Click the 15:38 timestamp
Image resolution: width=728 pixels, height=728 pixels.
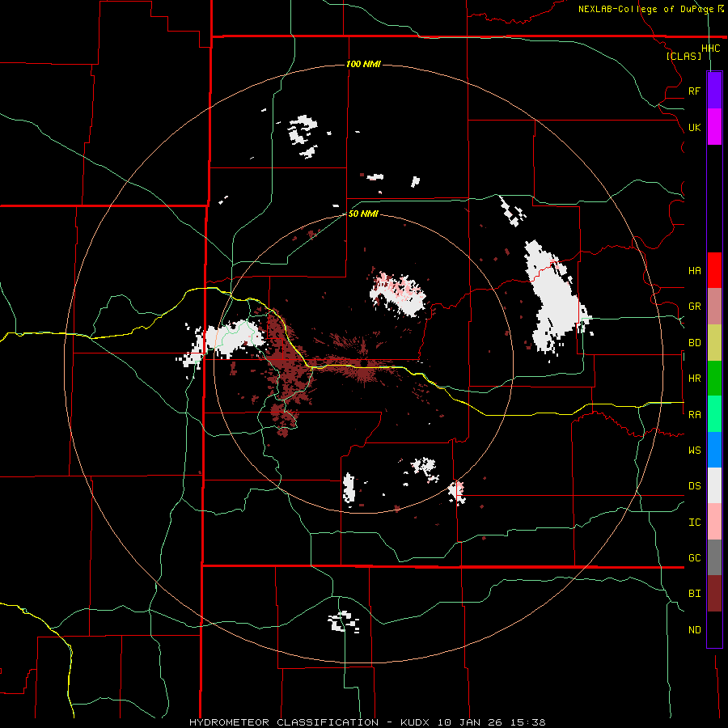(x=529, y=722)
